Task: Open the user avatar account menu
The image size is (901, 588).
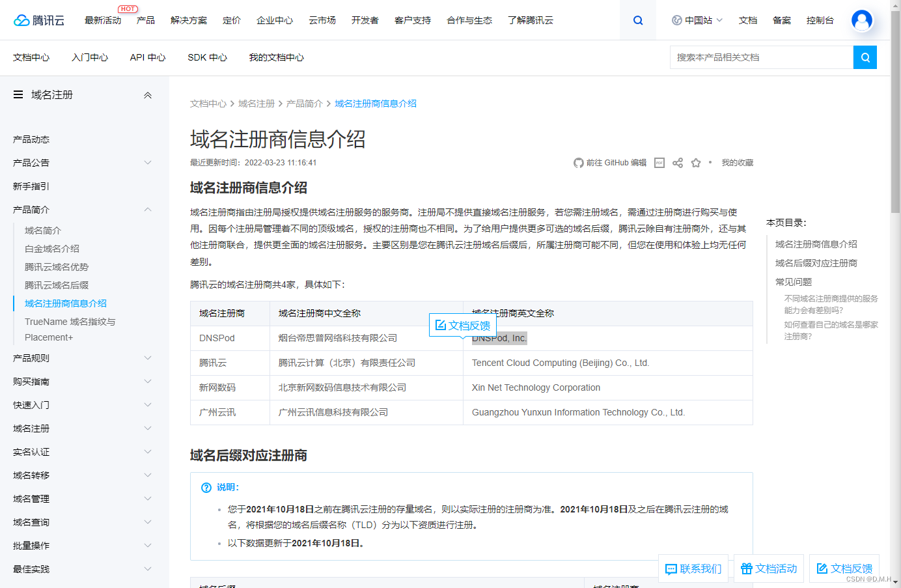Action: coord(862,20)
